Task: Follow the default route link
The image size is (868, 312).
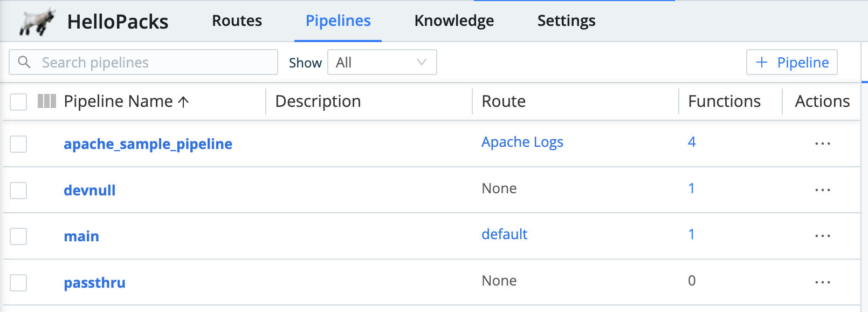Action: (504, 234)
